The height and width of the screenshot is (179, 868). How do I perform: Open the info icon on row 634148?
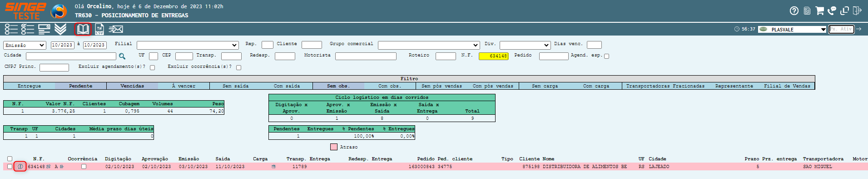(20, 167)
